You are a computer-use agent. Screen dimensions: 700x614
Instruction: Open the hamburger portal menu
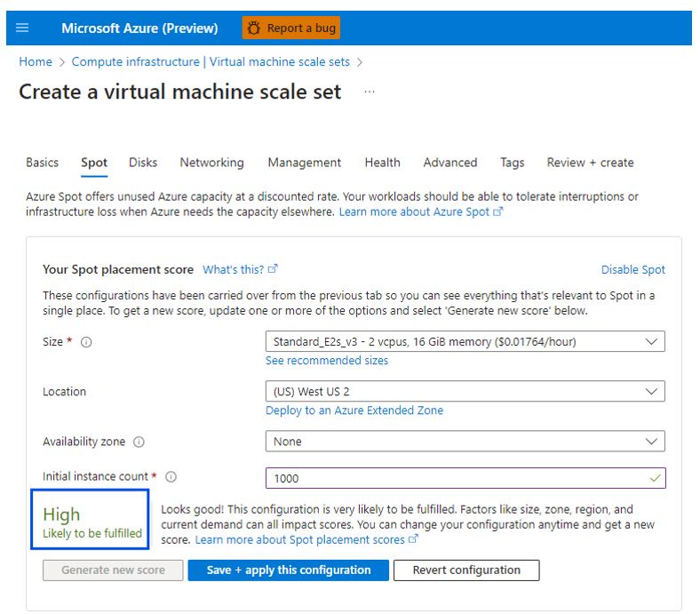(x=22, y=28)
